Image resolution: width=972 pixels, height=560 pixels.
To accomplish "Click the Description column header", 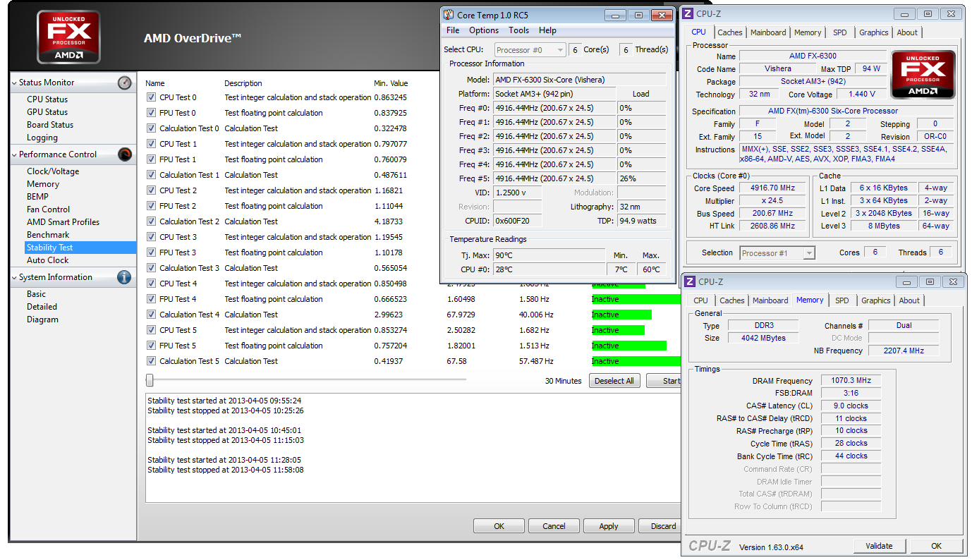I will [243, 83].
